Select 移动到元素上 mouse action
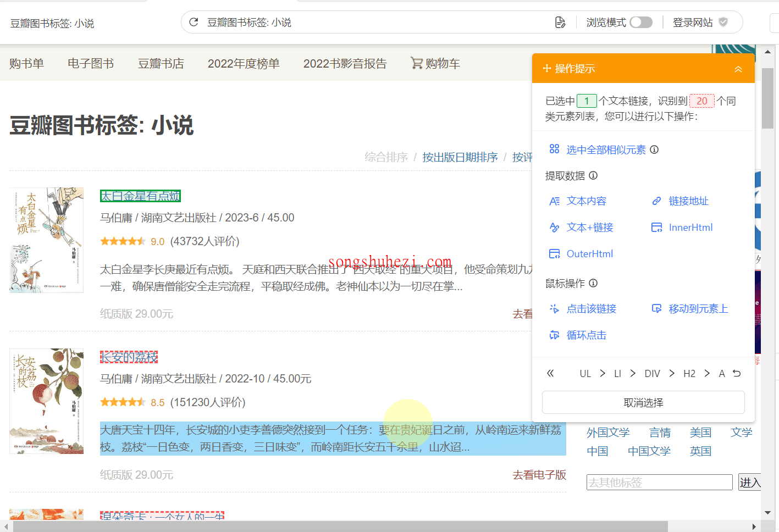The width and height of the screenshot is (779, 532). tap(698, 309)
